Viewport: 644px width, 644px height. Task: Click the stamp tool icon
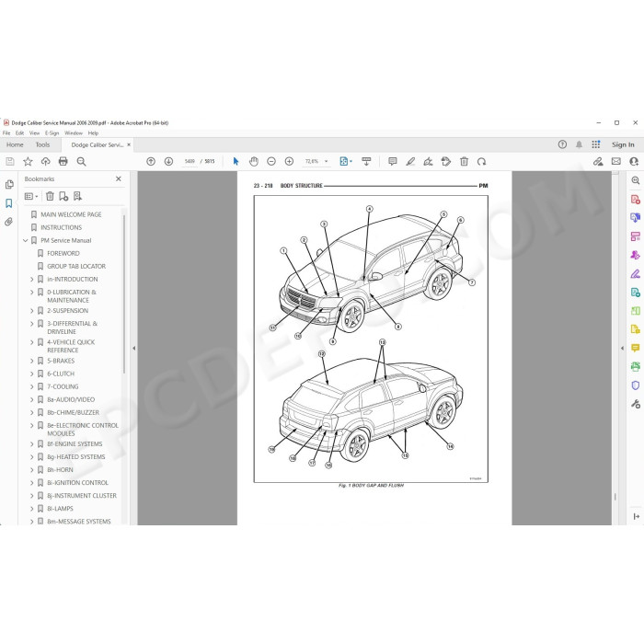point(446,161)
